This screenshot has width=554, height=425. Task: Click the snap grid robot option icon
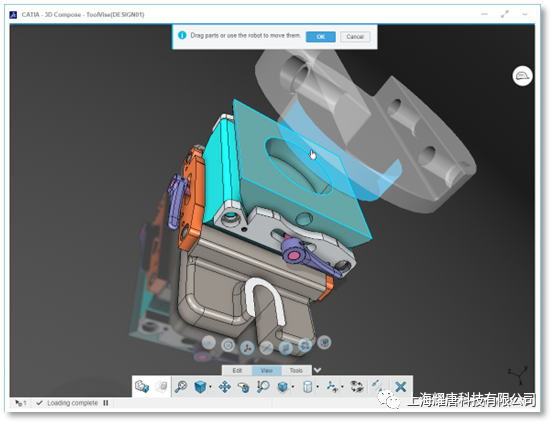click(x=305, y=345)
